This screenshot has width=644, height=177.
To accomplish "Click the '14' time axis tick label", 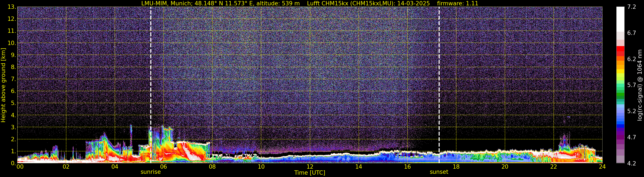I will 358,167.
